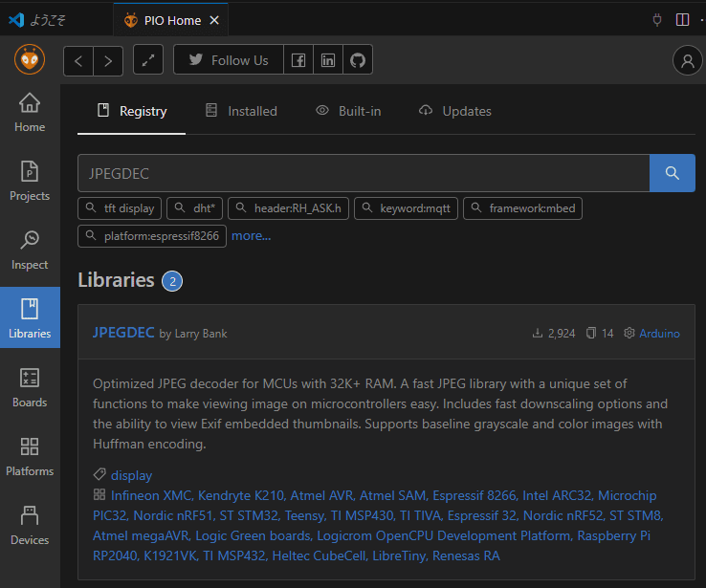Screen dimensions: 706x588
Task: Click the JPEGDEC library search field
Action: (x=364, y=173)
